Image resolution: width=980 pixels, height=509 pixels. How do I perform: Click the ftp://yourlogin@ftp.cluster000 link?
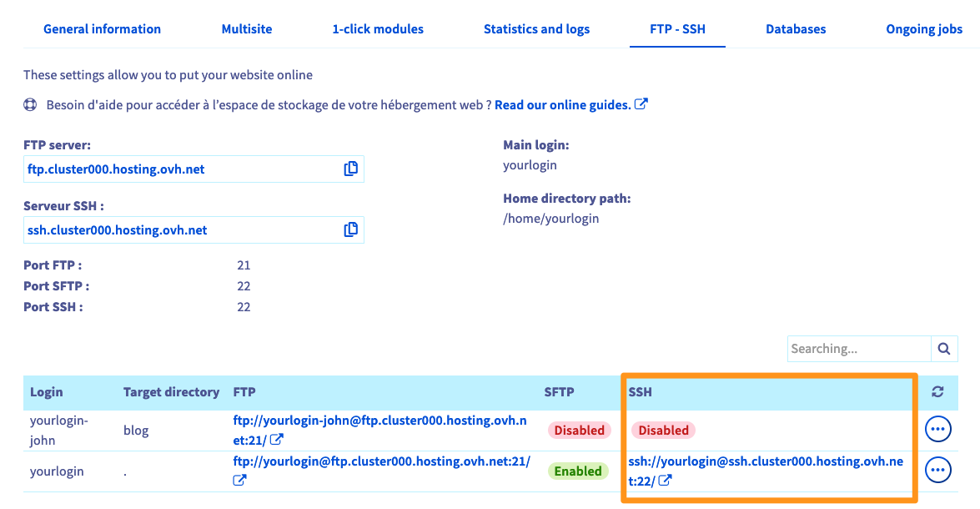pos(381,461)
